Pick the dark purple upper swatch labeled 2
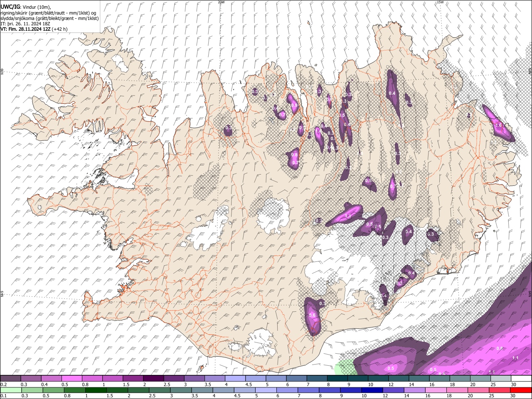This screenshot has height=399, width=532. point(153,379)
